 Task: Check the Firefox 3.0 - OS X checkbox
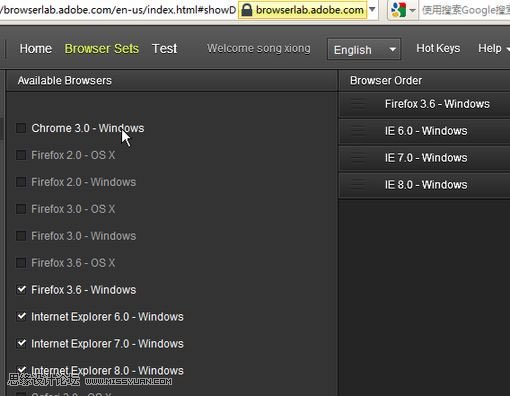21,209
